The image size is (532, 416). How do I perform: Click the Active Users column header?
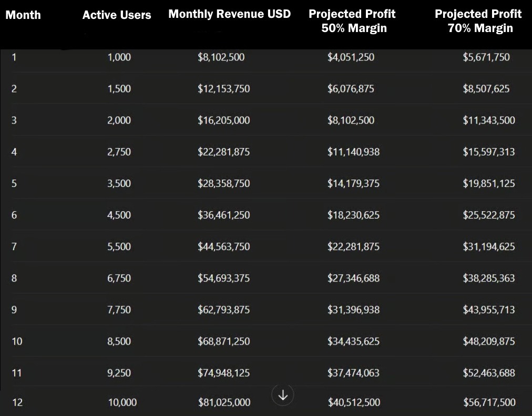point(117,15)
